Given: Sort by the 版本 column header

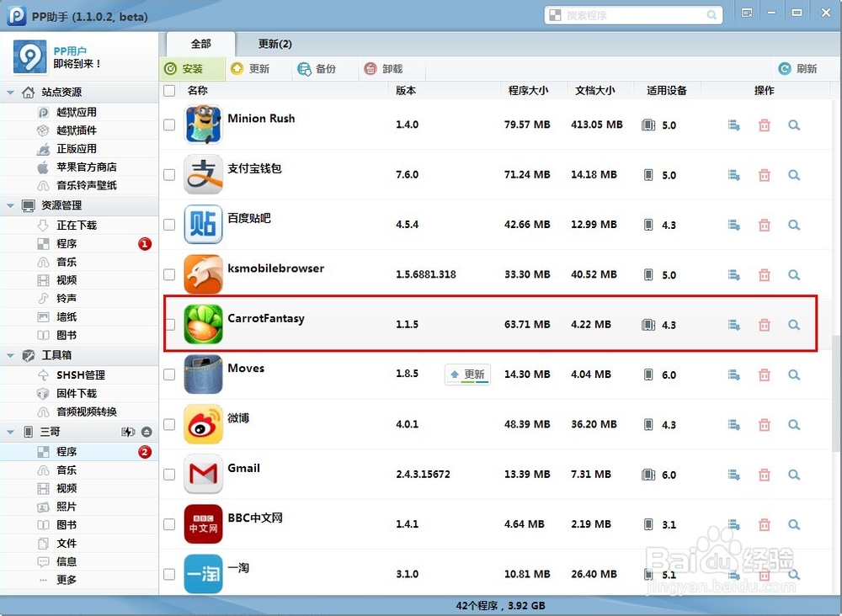Looking at the screenshot, I should click(x=406, y=91).
